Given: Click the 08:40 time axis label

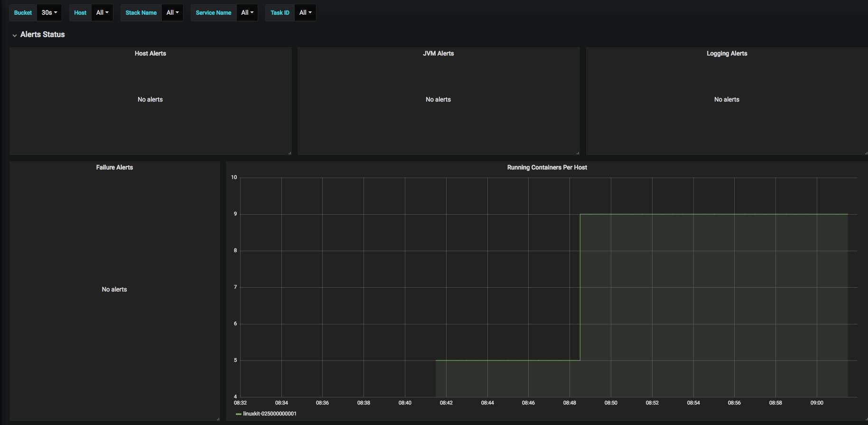Looking at the screenshot, I should tap(405, 403).
